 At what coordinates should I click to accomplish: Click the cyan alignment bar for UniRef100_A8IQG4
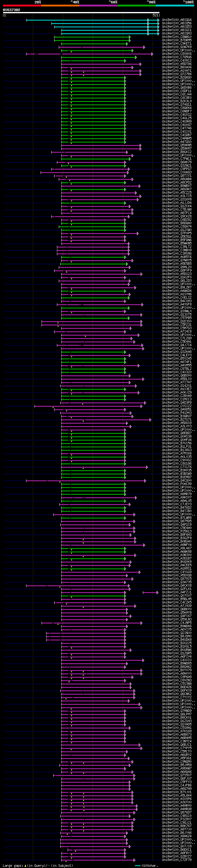(93, 20)
